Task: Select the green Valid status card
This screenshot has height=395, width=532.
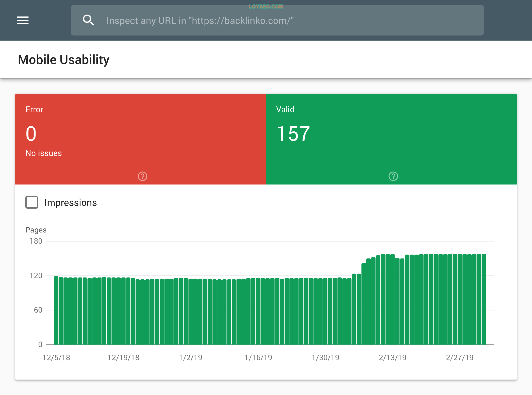Action: pos(391,139)
